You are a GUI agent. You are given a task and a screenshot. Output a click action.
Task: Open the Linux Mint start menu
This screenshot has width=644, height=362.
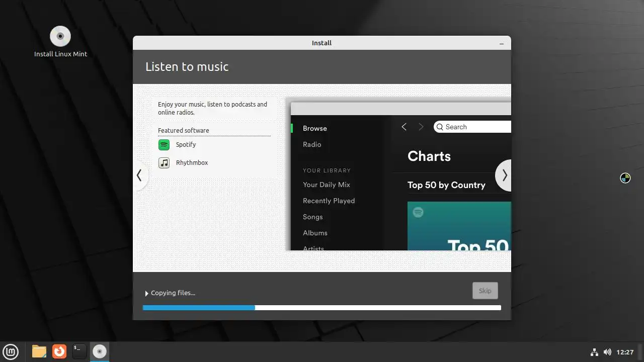(11, 351)
